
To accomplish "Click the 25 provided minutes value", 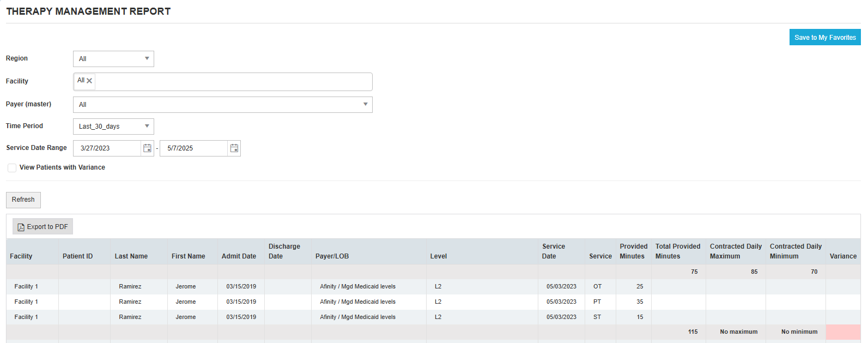I will [640, 286].
